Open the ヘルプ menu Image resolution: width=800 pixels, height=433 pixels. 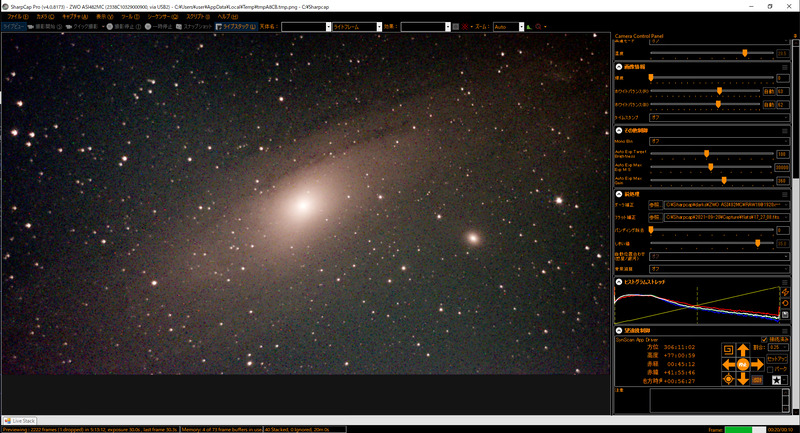pos(228,16)
